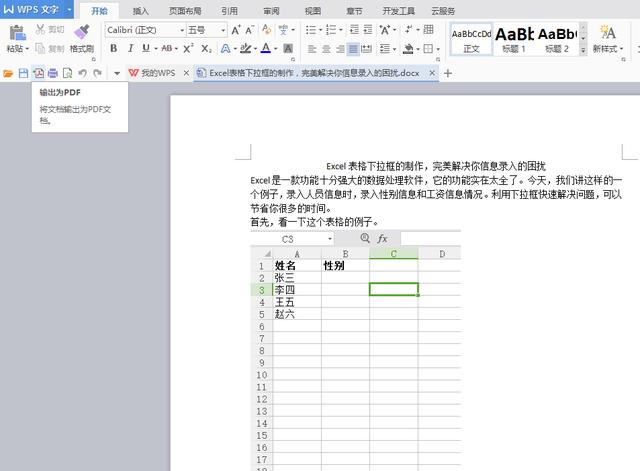Toggle Underline formatting
The image size is (640, 471).
[x=146, y=49]
